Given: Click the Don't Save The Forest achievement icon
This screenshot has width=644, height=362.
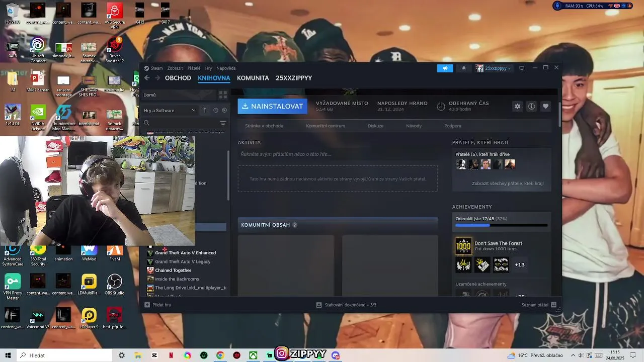Looking at the screenshot, I should (x=463, y=246).
